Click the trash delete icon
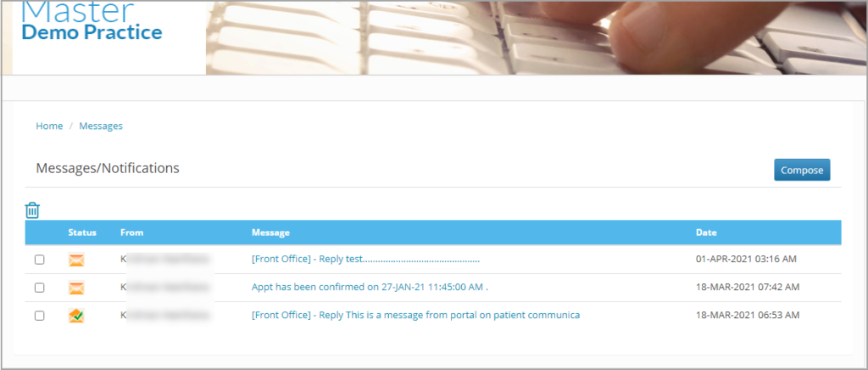 pyautogui.click(x=32, y=210)
